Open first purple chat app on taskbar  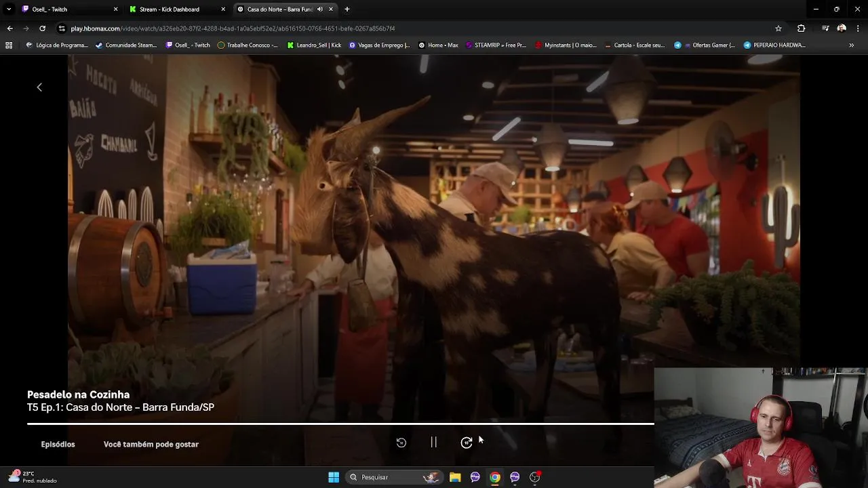[475, 477]
